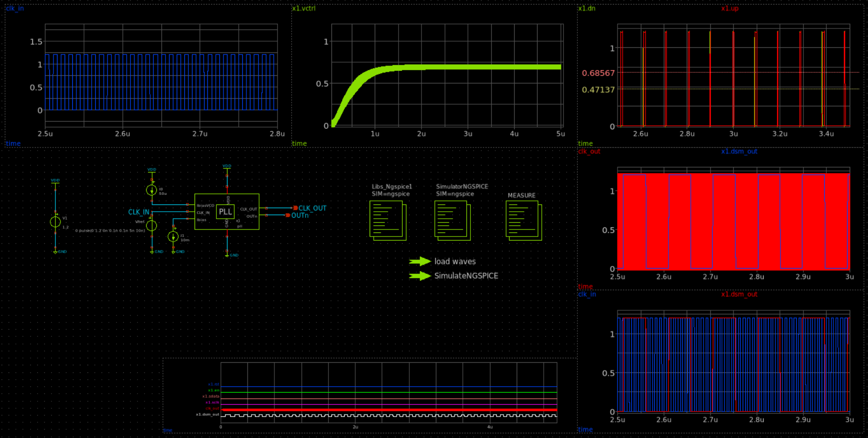868x438 pixels.
Task: Click the OUTn net label
Action: coord(300,215)
